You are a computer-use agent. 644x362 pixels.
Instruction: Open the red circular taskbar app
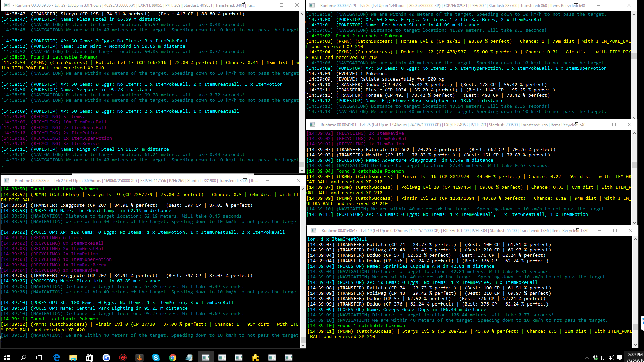[123, 357]
